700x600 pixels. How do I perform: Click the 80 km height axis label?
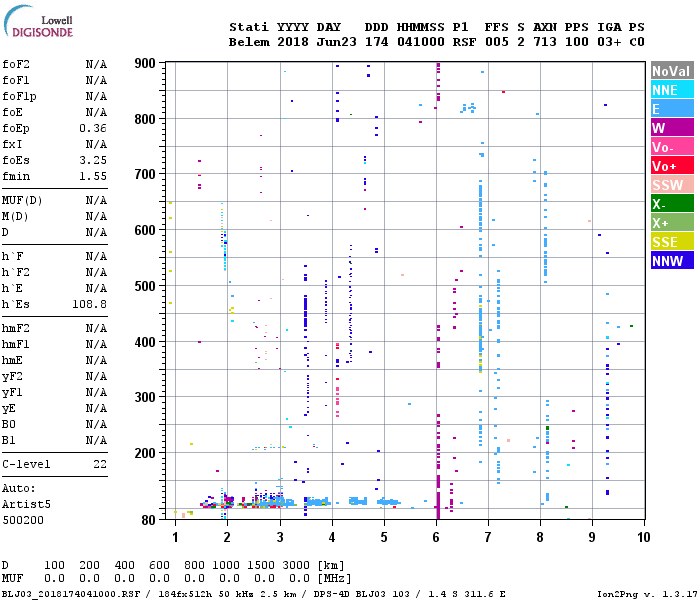[x=148, y=520]
